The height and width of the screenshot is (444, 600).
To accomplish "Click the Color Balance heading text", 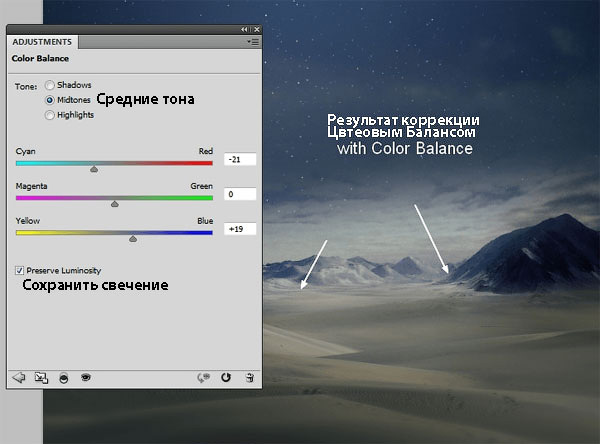I will point(40,58).
